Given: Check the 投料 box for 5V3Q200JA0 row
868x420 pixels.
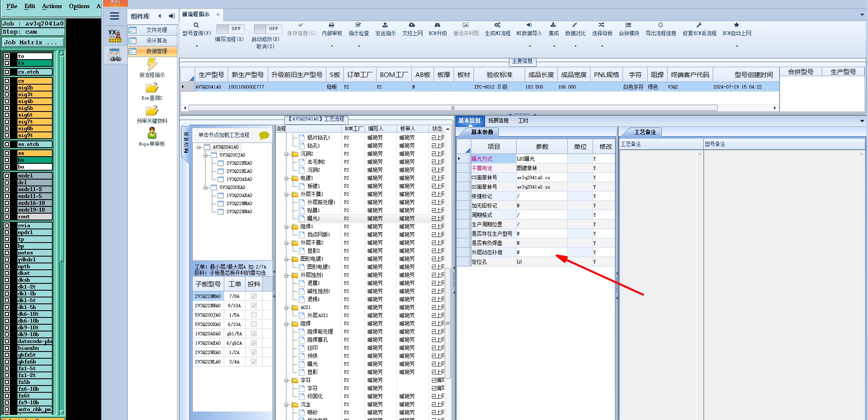Looking at the screenshot, I should point(254,315).
